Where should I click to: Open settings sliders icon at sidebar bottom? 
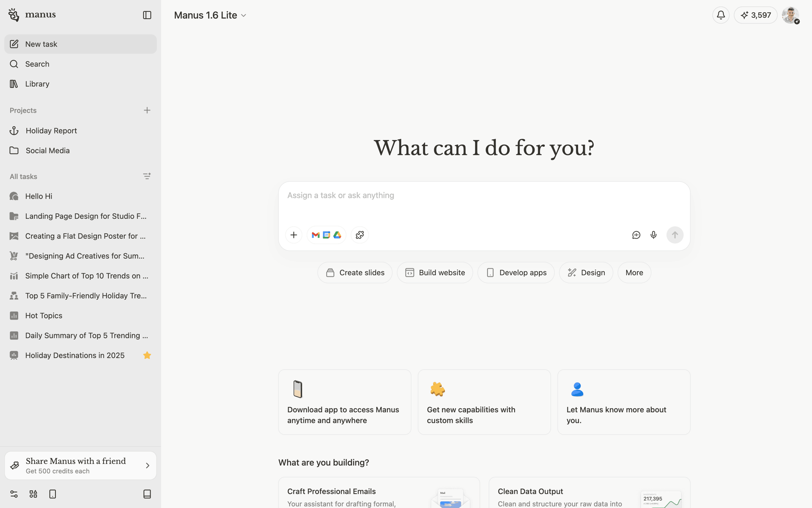pyautogui.click(x=14, y=494)
